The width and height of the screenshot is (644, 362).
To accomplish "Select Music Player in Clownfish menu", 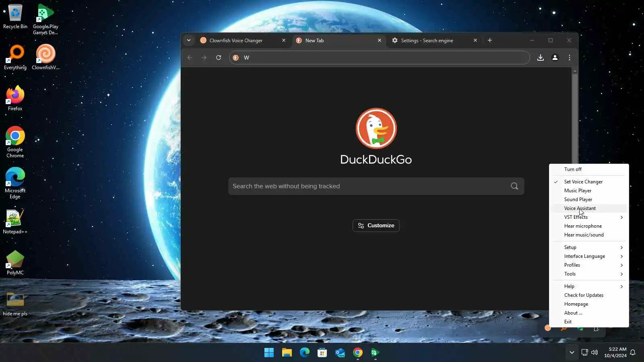I will pos(589,191).
